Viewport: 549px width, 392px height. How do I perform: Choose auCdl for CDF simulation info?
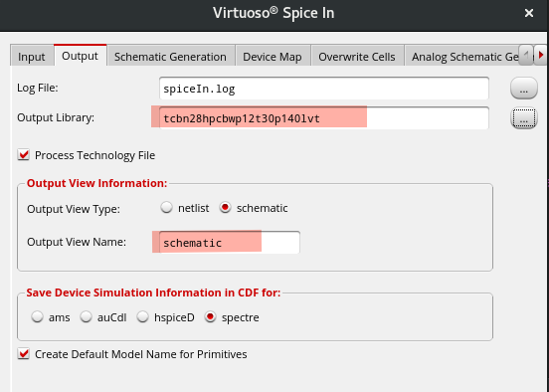point(86,317)
